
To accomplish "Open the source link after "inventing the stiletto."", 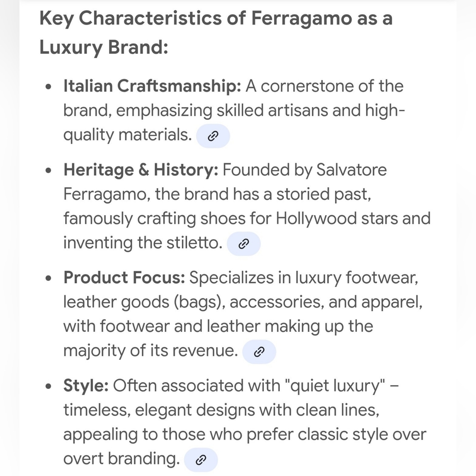I will pyautogui.click(x=244, y=244).
